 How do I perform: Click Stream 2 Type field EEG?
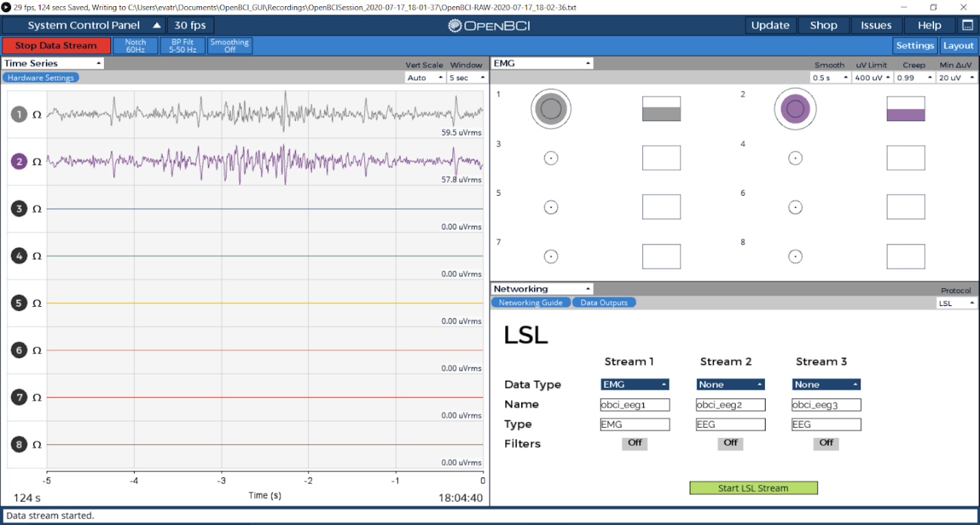[x=731, y=424]
